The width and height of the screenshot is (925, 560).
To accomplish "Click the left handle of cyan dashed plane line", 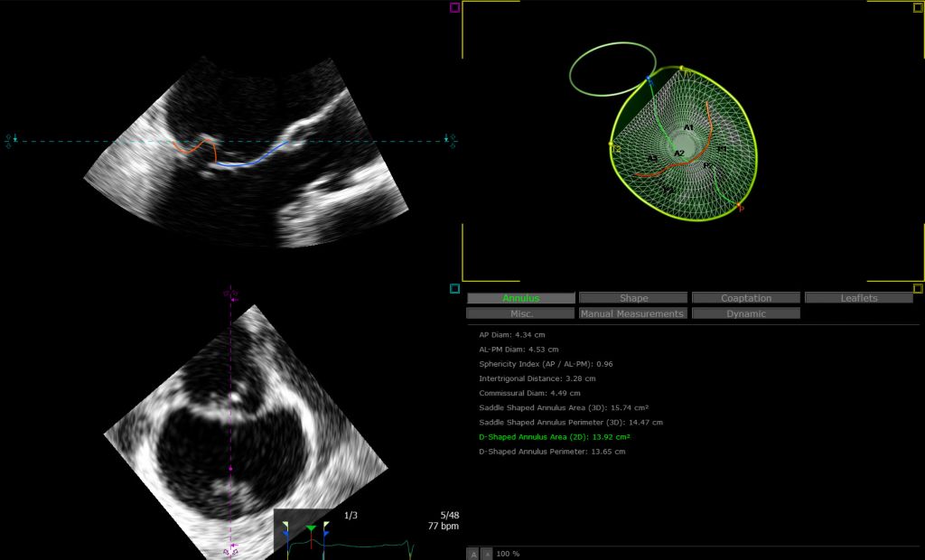I will click(x=11, y=140).
